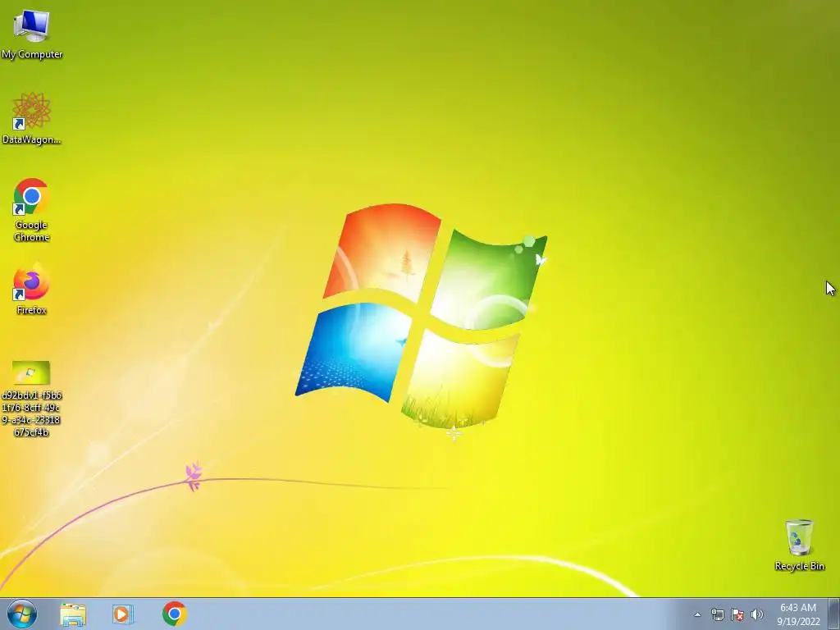This screenshot has height=630, width=840.
Task: Open the Windows Start menu
Action: click(x=22, y=614)
